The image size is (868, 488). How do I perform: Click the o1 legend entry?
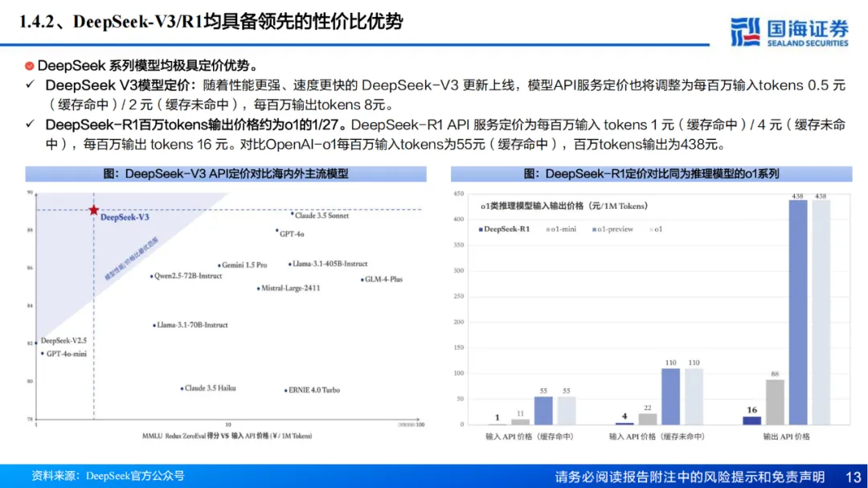(656, 229)
